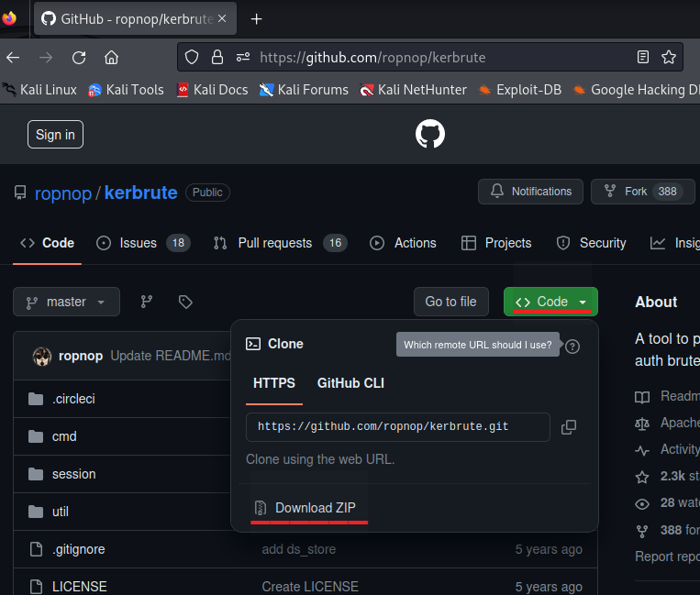Viewport: 700px width, 595px height.
Task: Switch to the GitHub CLI clone tab
Action: click(350, 383)
